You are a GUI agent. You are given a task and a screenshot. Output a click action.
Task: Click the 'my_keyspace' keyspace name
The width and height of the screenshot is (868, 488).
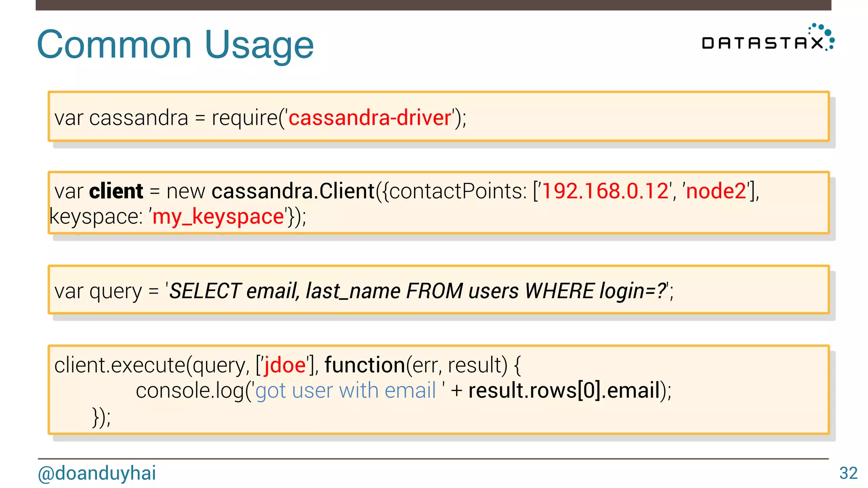tap(218, 217)
